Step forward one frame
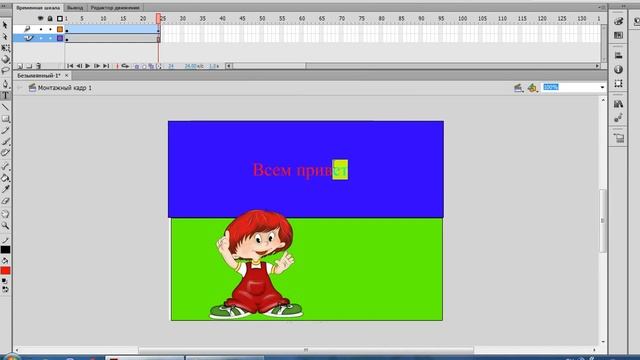640x360 pixels. pos(97,66)
